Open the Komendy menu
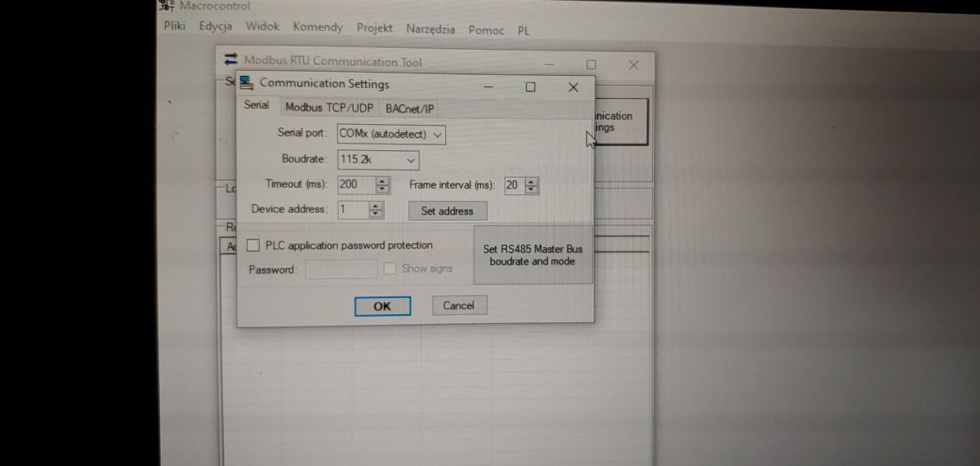Viewport: 980px width, 466px height. coord(318,27)
